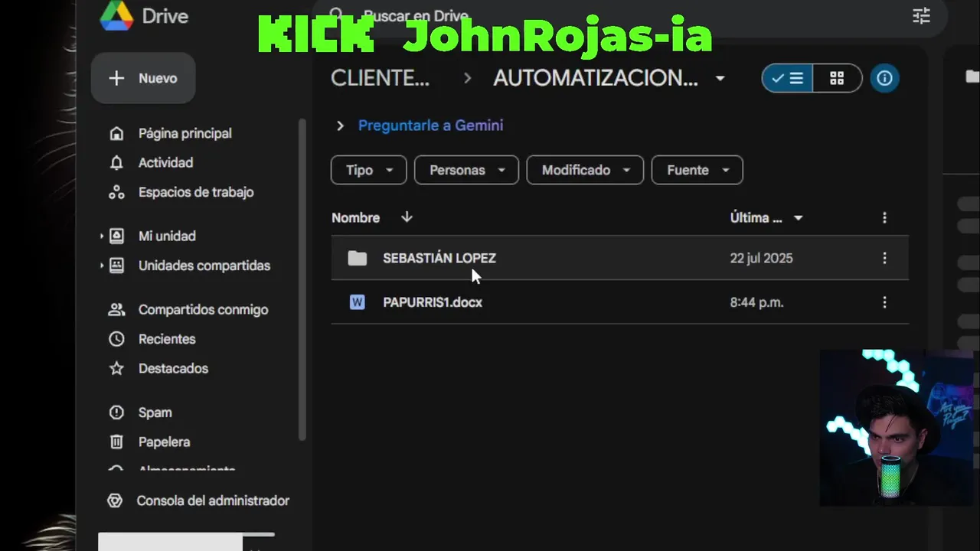Click the Google Drive logo
The height and width of the screenshot is (551, 980).
point(116,15)
